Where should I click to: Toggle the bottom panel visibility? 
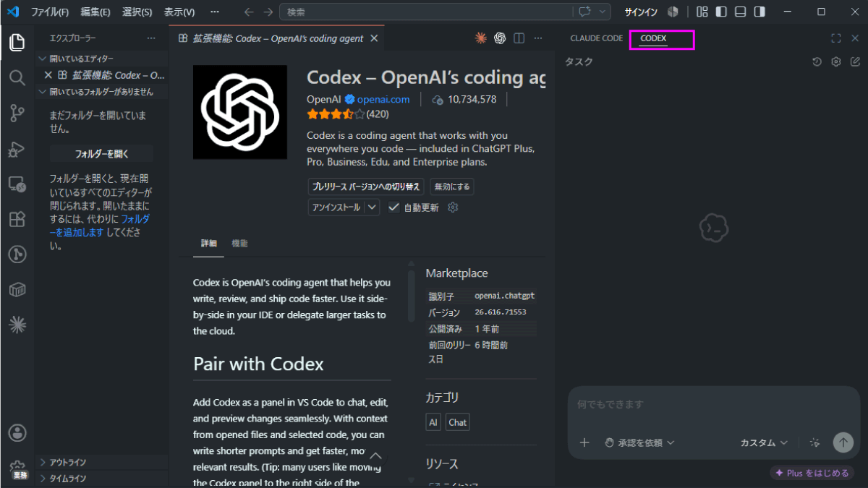[x=740, y=12]
